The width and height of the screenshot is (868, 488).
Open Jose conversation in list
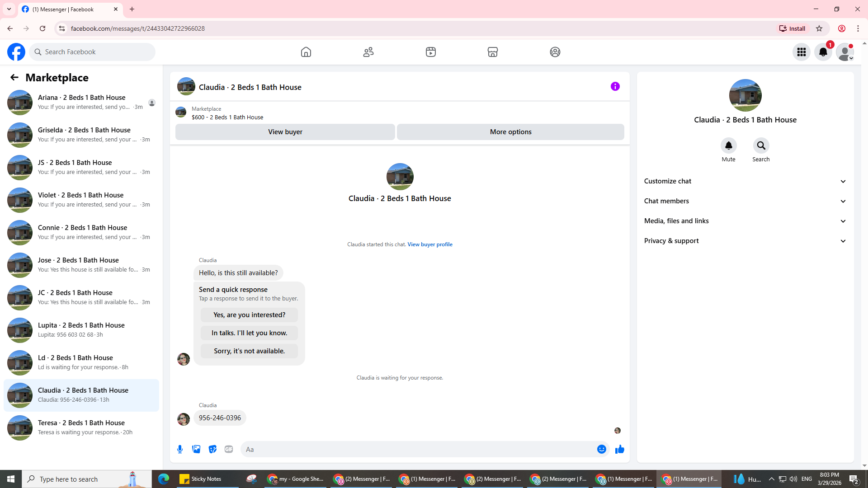tap(81, 265)
